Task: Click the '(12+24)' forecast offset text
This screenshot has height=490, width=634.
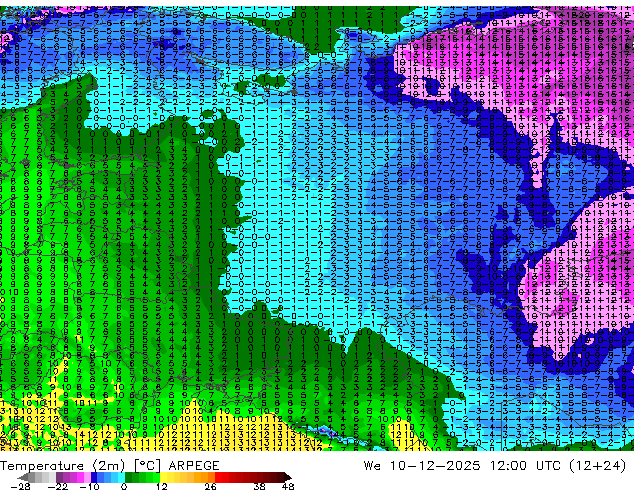Action: click(598, 466)
